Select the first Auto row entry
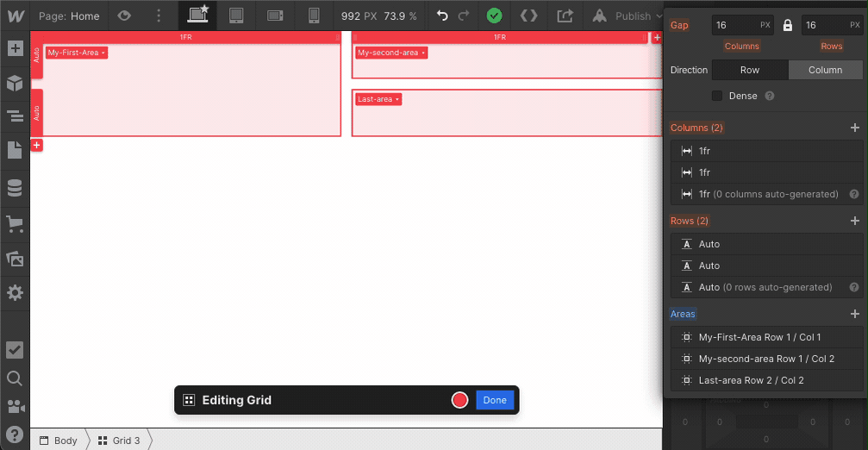Screen dimensions: 868x450 (x=766, y=244)
